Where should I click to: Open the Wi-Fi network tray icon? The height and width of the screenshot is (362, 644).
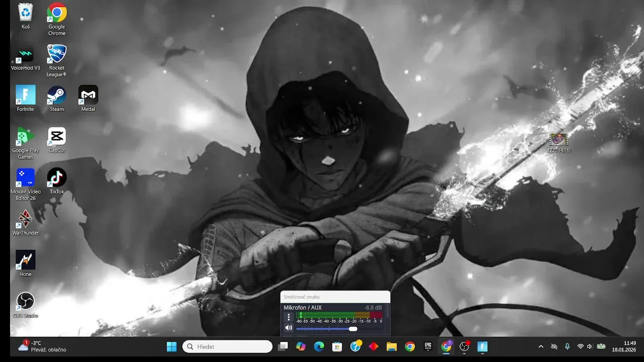(x=580, y=346)
